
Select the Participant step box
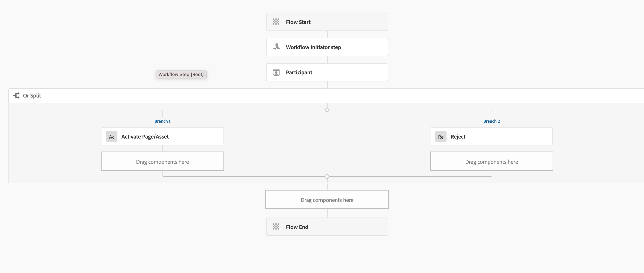click(327, 73)
